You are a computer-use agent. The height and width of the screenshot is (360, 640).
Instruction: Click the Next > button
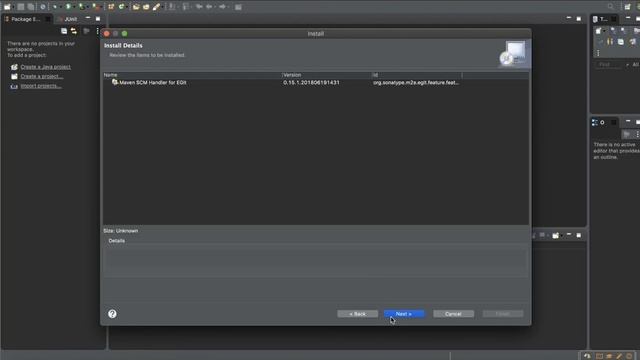(x=404, y=314)
